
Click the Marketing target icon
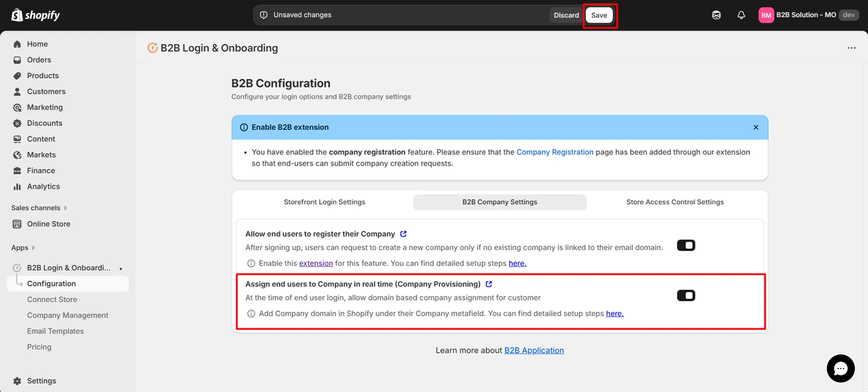pos(17,107)
